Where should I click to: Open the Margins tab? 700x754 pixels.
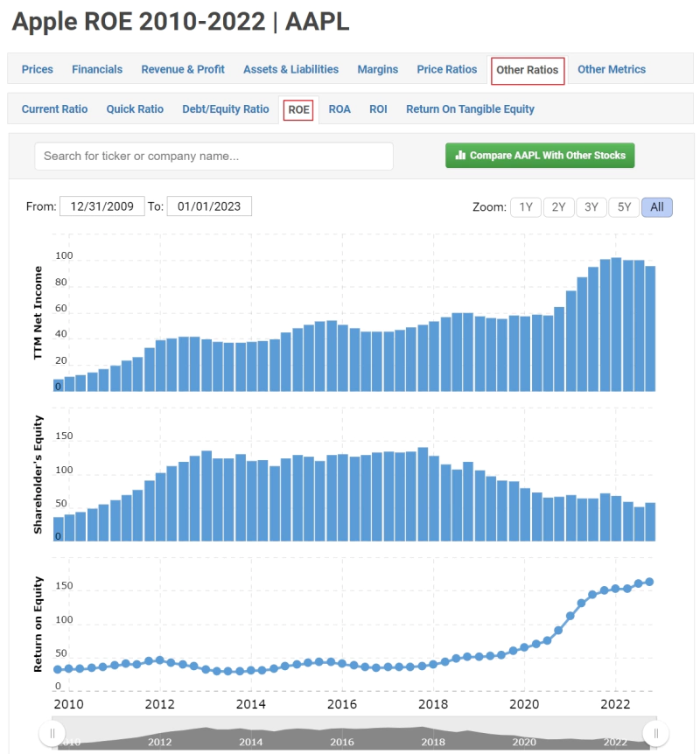[378, 69]
